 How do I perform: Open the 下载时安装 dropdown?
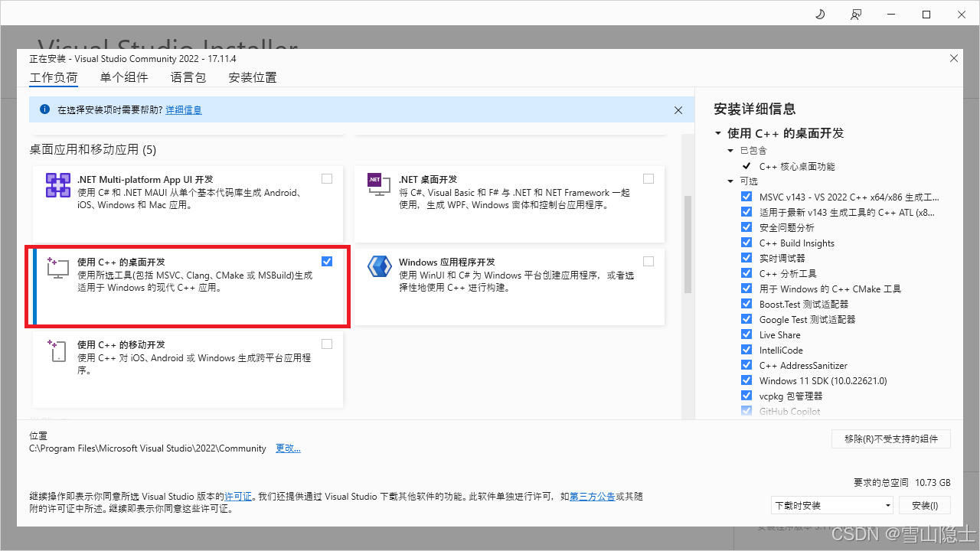click(832, 505)
